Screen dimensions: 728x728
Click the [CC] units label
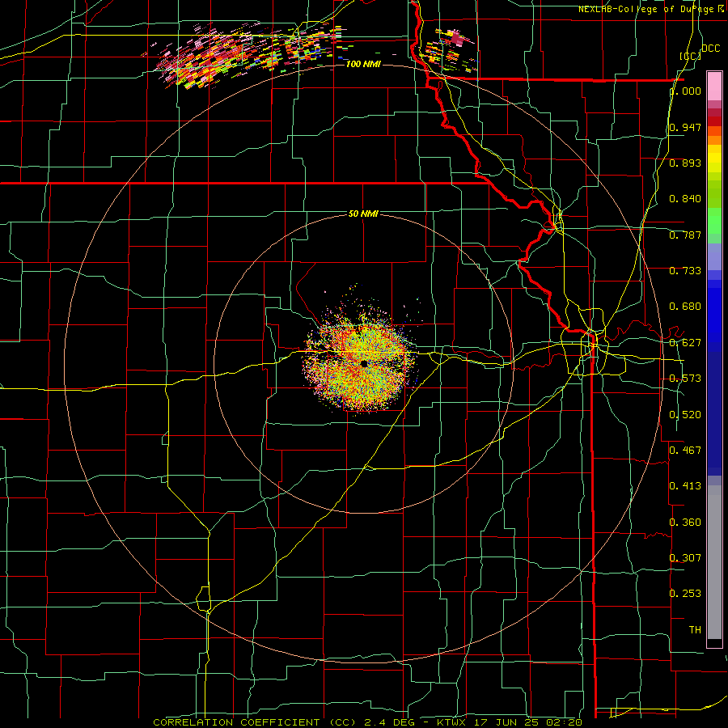(x=691, y=56)
